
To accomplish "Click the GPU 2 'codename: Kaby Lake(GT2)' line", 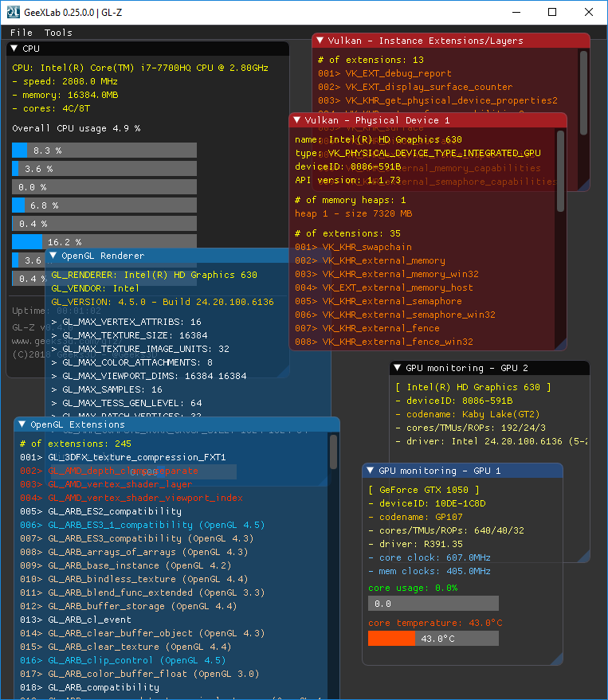I will [x=468, y=414].
